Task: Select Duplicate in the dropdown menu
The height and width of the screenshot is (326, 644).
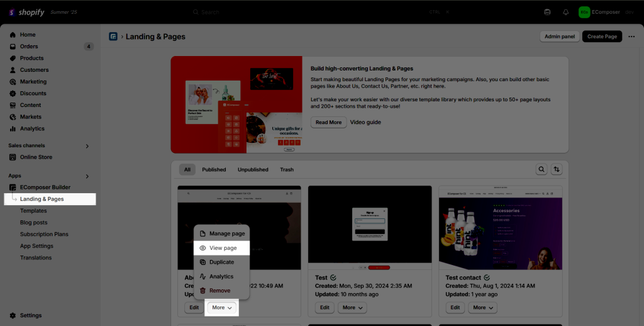Action: point(222,262)
